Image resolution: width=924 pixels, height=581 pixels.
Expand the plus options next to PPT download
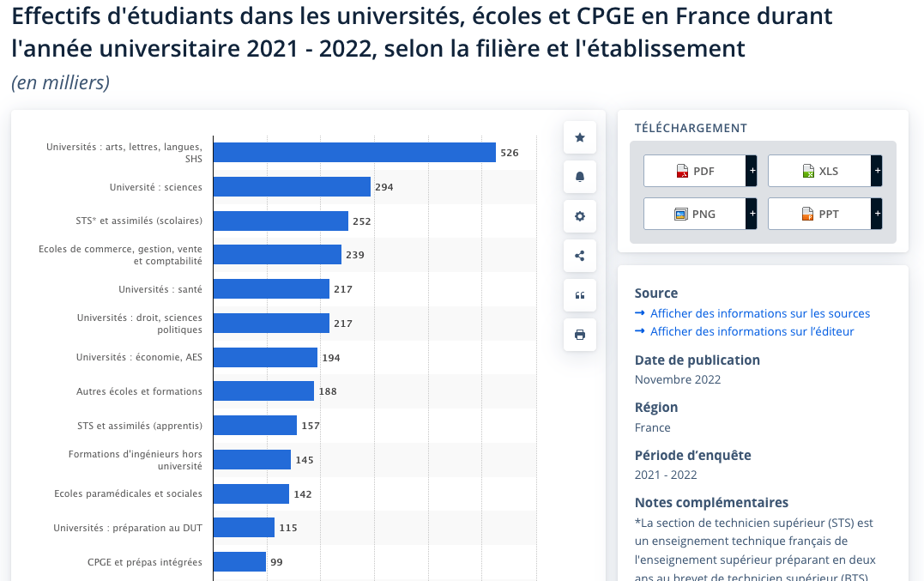click(x=876, y=213)
